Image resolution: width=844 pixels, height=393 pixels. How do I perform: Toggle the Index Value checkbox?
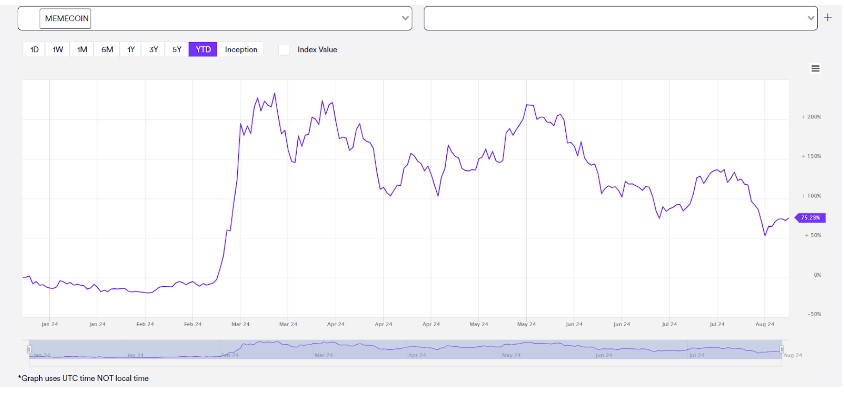pos(284,50)
